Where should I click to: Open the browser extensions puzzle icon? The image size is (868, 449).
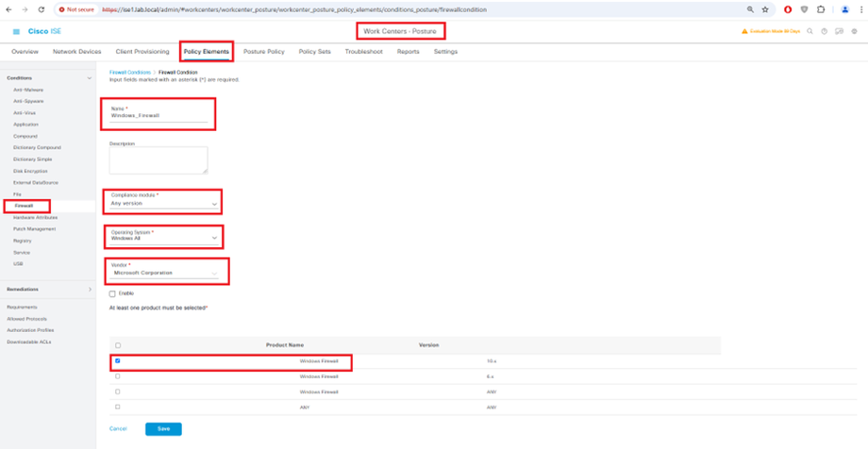click(x=821, y=9)
